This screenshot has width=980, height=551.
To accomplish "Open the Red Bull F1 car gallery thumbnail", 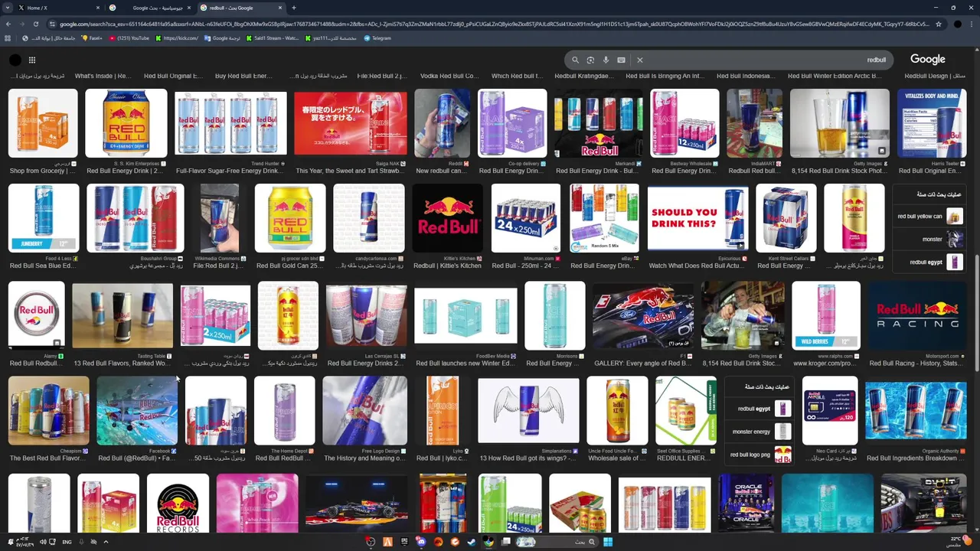I will click(x=643, y=315).
